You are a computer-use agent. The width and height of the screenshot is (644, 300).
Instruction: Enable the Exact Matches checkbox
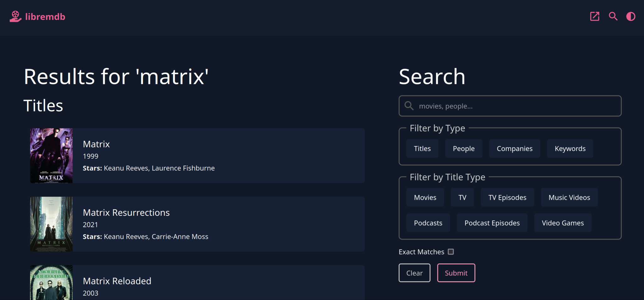[x=451, y=252]
